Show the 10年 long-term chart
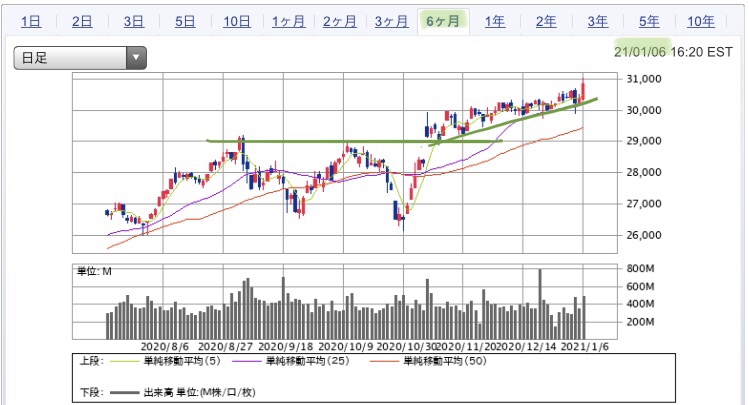The height and width of the screenshot is (405, 749). (x=701, y=21)
